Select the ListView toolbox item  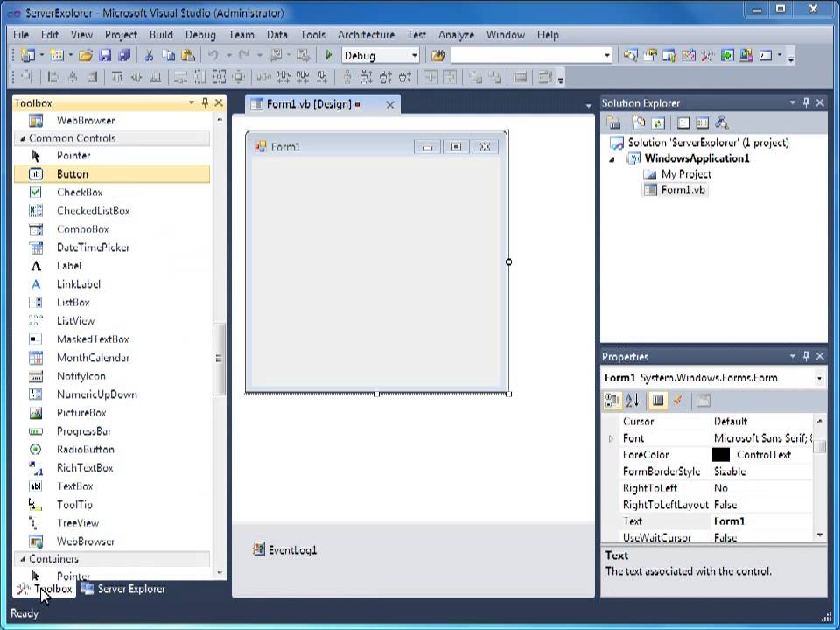point(112,321)
